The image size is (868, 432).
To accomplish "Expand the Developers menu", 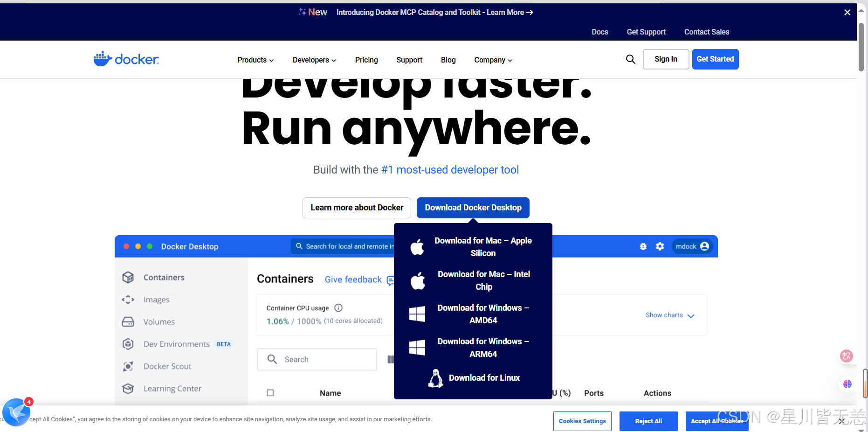I will click(x=314, y=60).
